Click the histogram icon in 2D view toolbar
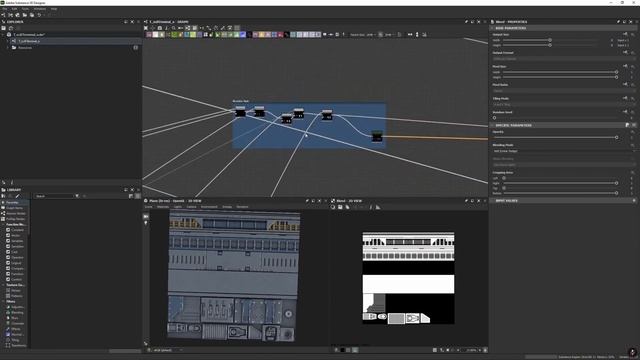The height and width of the screenshot is (360, 640). 378,207
